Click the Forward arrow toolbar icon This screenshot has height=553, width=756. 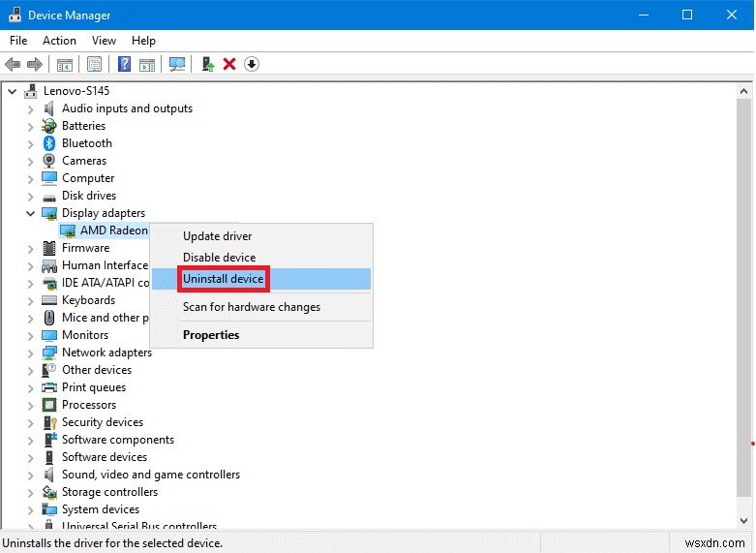click(35, 64)
